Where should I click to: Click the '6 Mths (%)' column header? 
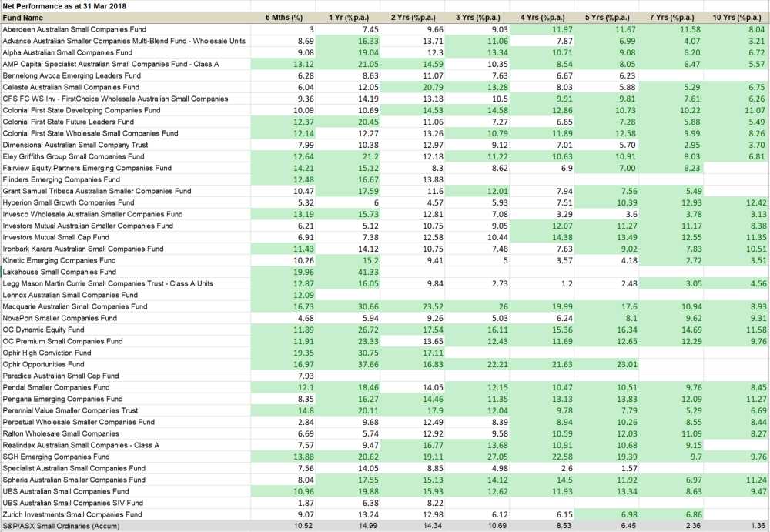[284, 18]
